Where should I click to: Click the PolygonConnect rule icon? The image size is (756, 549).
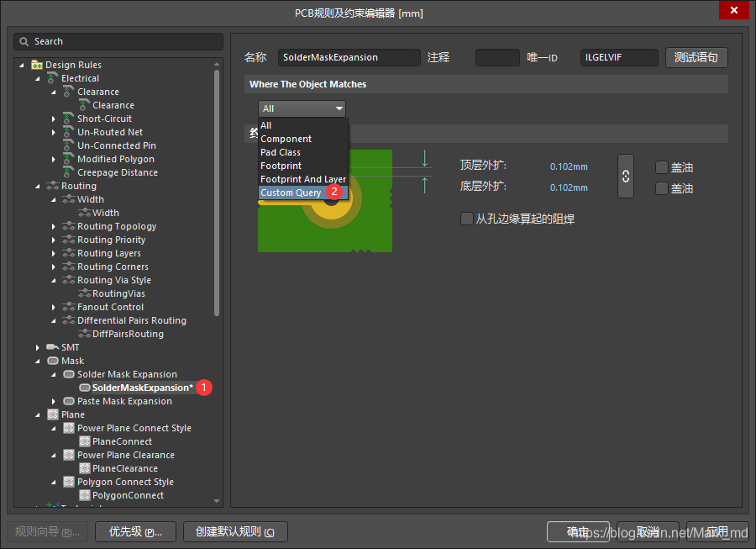84,495
